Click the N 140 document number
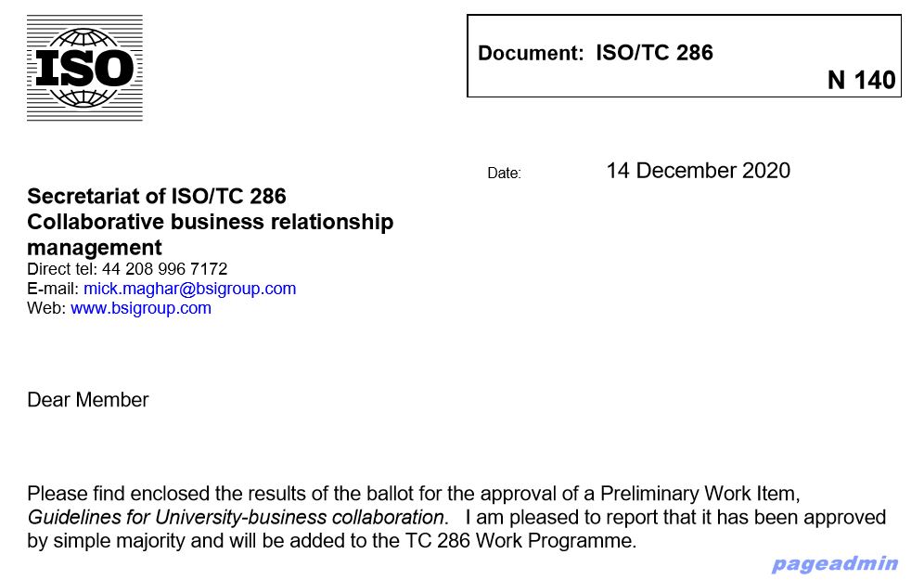 tap(862, 80)
